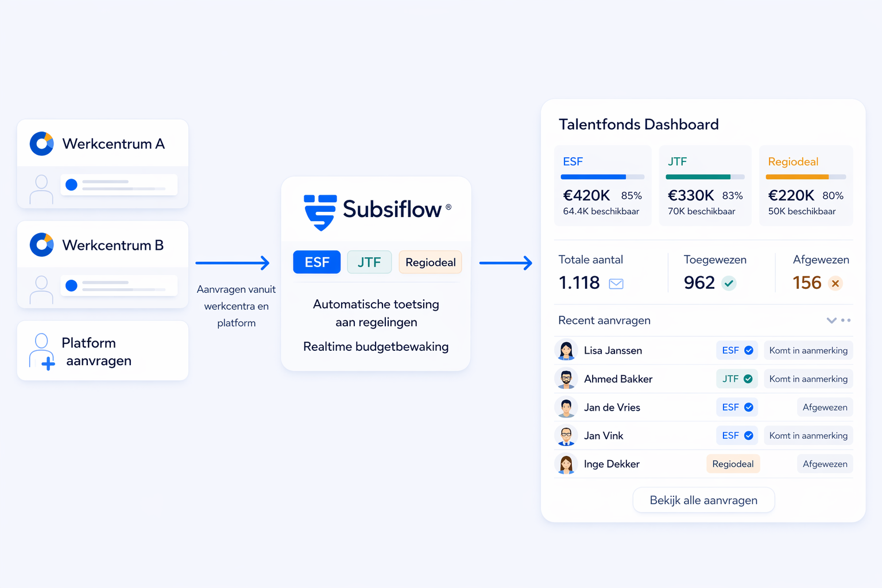Open Inge Dekker's avatar
This screenshot has width=882, height=588.
[566, 464]
